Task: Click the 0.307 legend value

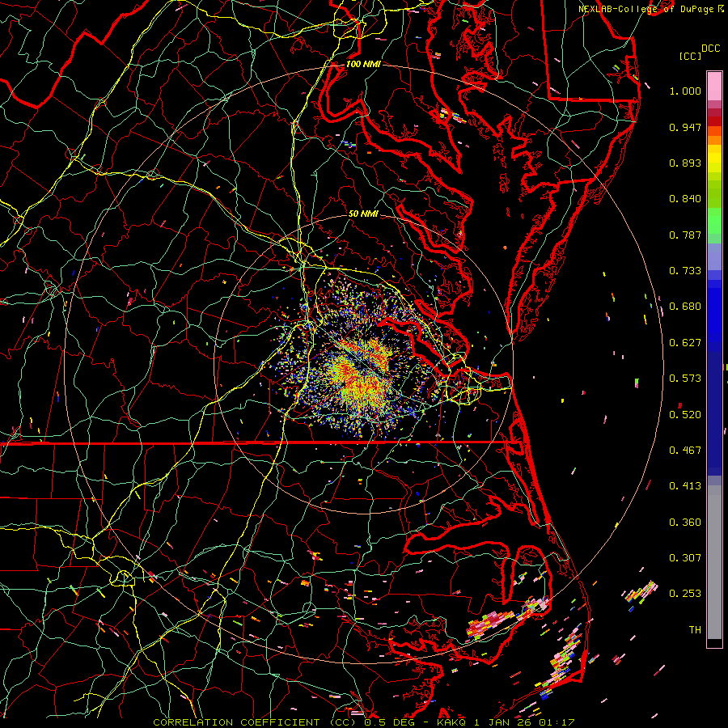Action: tap(685, 558)
